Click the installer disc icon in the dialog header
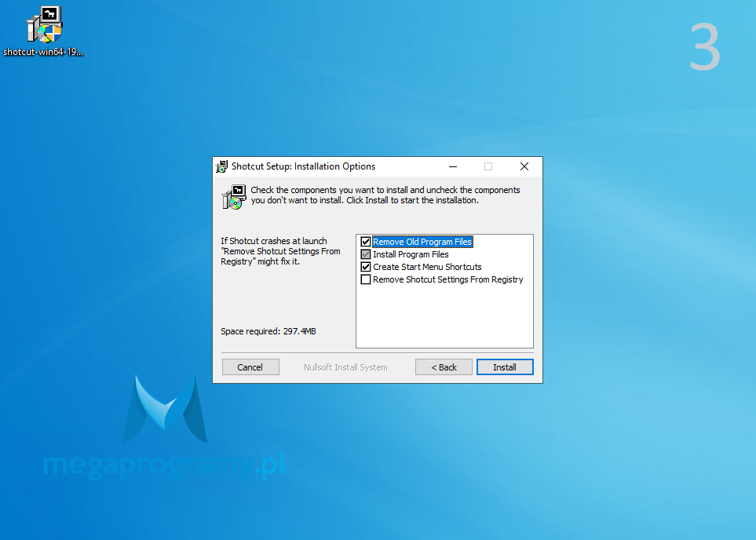Image resolution: width=756 pixels, height=540 pixels. click(234, 197)
